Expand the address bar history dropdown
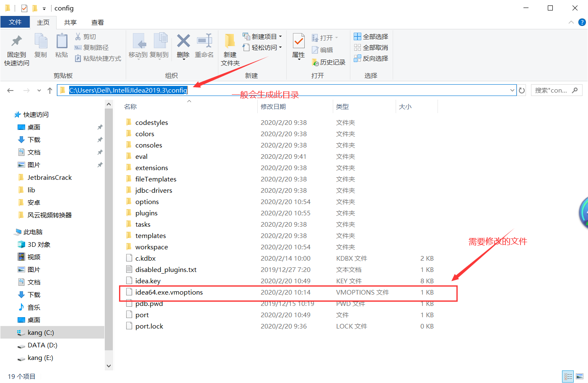The height and width of the screenshot is (383, 588). [512, 91]
